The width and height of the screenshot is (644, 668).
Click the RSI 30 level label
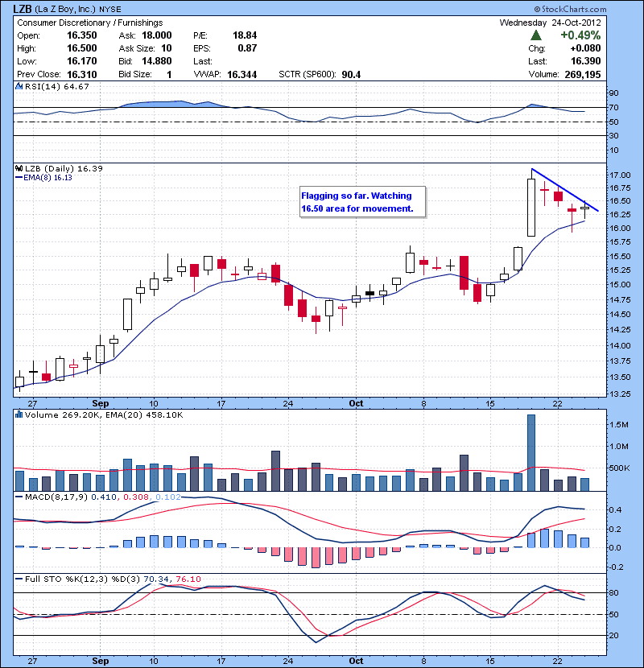point(613,135)
